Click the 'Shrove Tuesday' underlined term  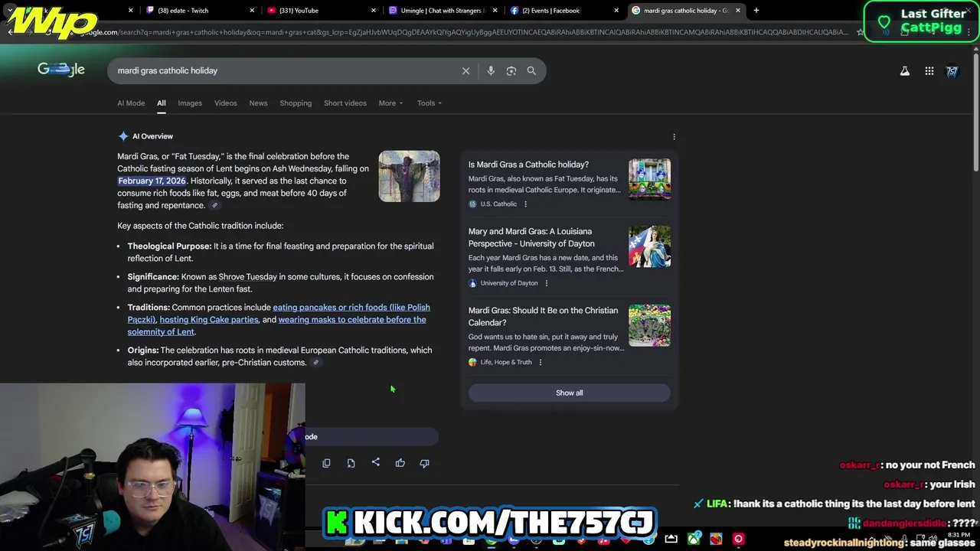point(248,277)
